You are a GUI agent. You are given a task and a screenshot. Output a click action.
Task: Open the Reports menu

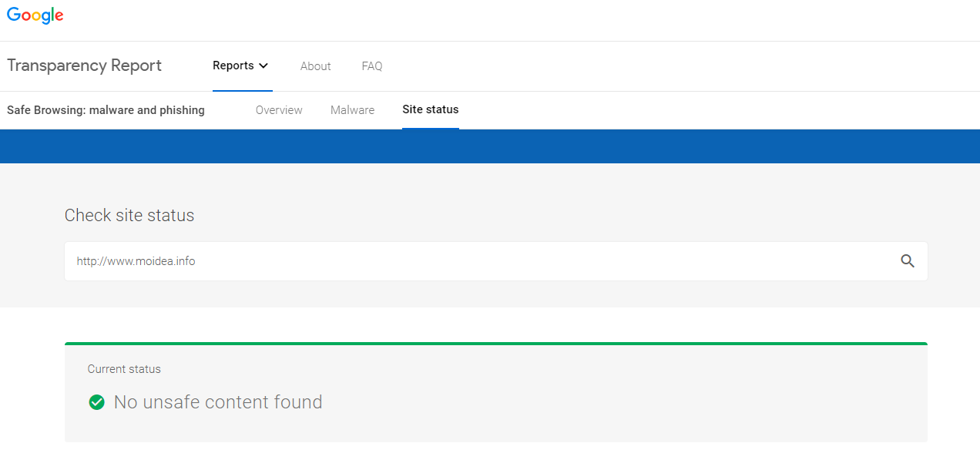[240, 66]
